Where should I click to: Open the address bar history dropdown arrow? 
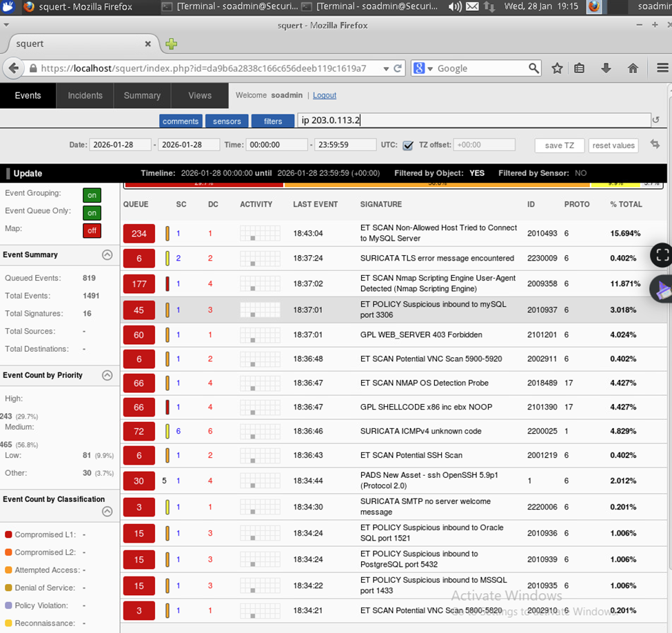(x=386, y=69)
